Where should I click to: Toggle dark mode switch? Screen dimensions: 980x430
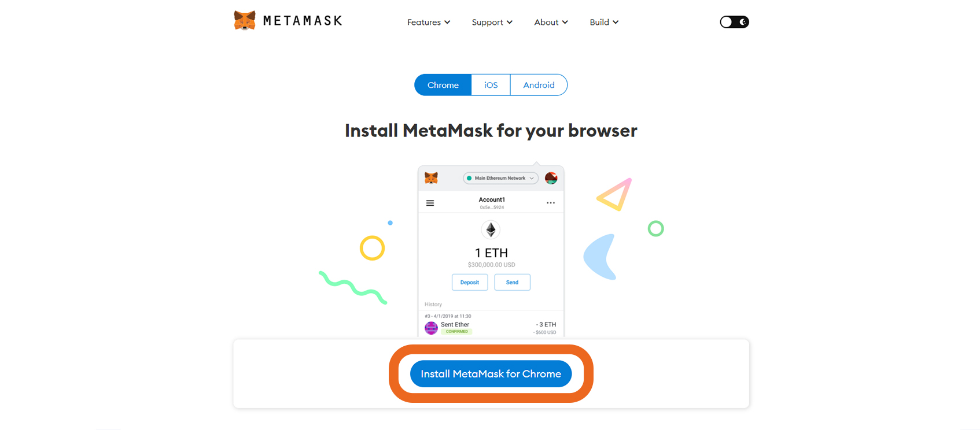734,22
